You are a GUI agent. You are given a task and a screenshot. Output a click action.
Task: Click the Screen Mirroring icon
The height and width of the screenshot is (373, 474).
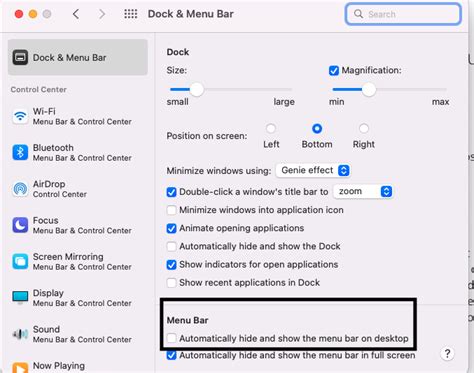(x=20, y=262)
